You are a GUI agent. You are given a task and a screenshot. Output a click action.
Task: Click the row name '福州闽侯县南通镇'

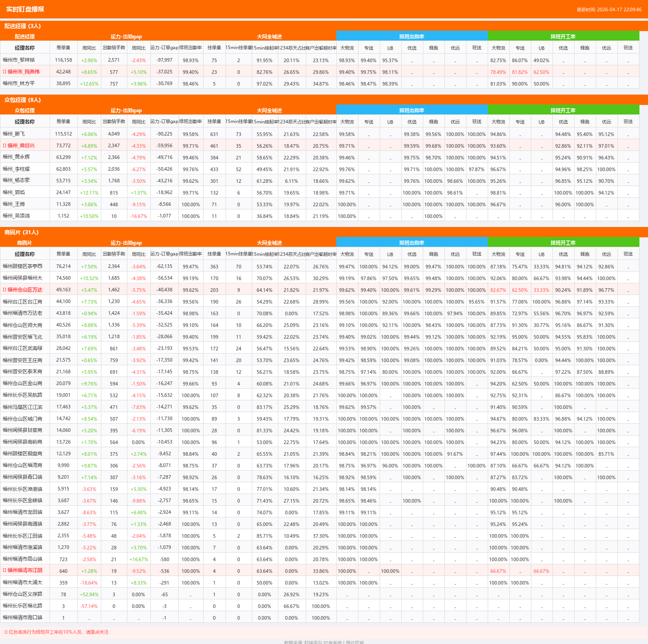click(23, 524)
